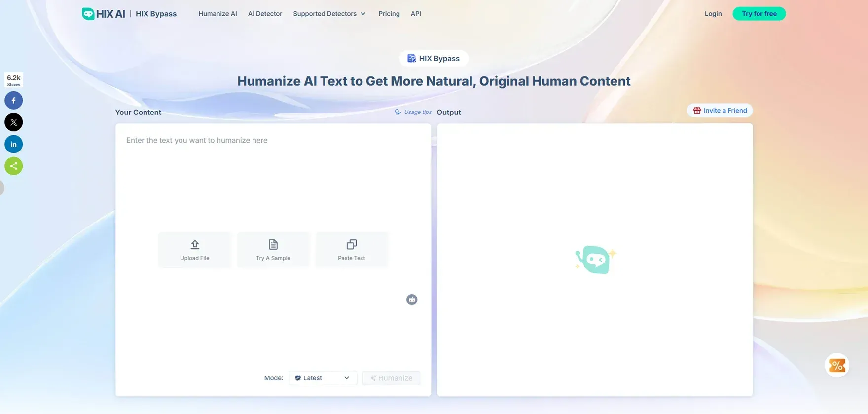Open the API page
This screenshot has height=414, width=868.
[x=416, y=14]
